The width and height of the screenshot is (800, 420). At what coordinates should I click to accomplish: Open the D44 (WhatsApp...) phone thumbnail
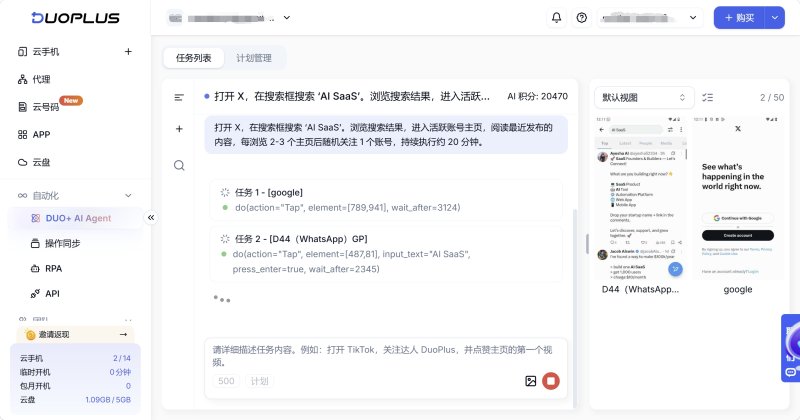[640, 197]
